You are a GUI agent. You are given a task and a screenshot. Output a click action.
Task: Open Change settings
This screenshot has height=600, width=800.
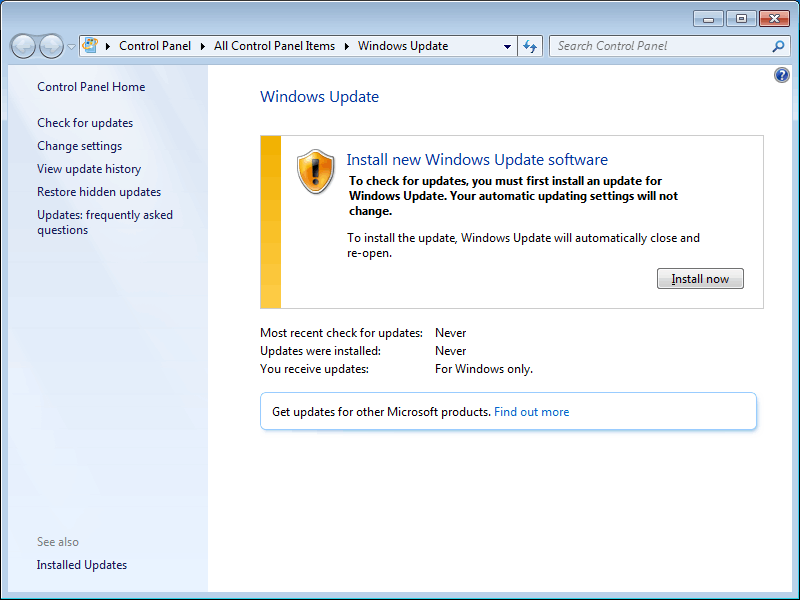click(79, 145)
